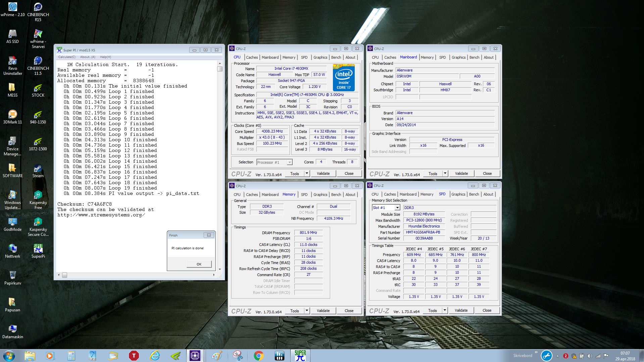Screen dimensions: 644x362
Task: Click Close button in the Memory window
Action: point(349,311)
